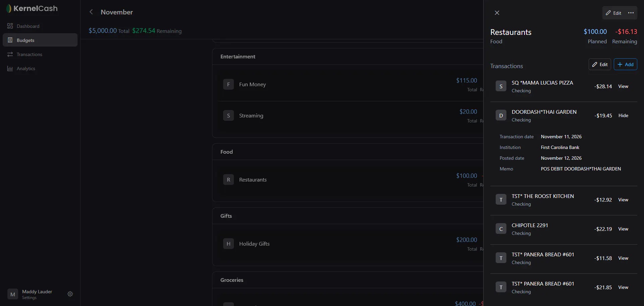Click the Groceries category header

coord(348,280)
